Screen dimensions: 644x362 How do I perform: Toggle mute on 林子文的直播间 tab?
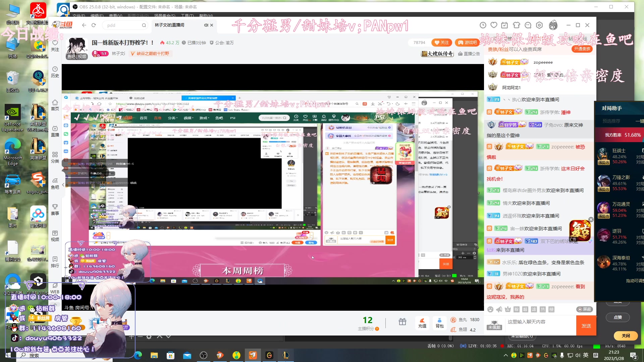click(x=206, y=25)
